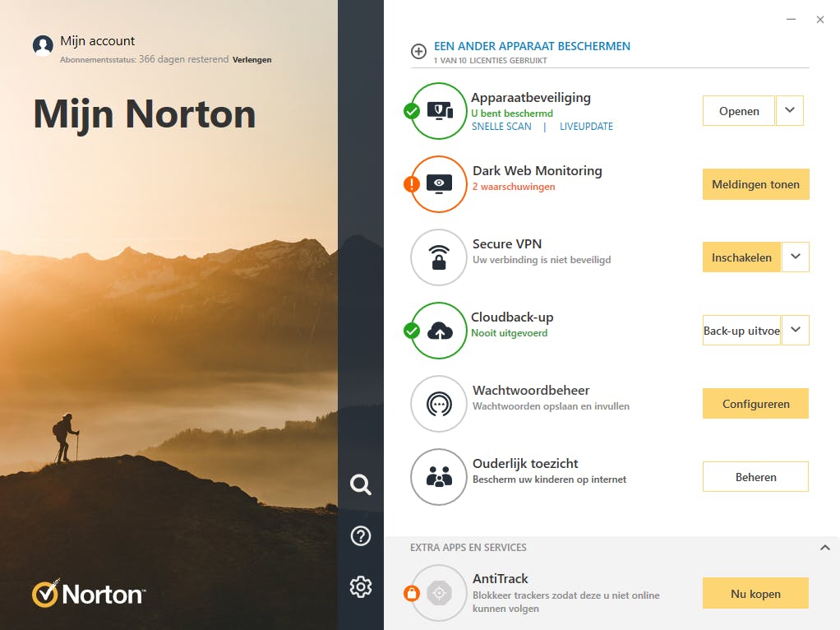Click Een ander apparaat beschermen link
Viewport: 840px width, 630px height.
point(532,46)
